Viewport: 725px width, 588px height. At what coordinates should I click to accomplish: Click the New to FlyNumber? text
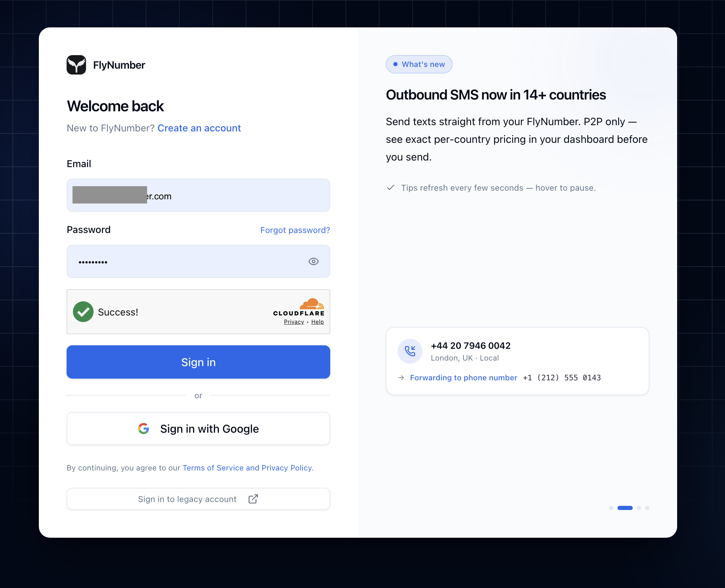click(x=111, y=128)
